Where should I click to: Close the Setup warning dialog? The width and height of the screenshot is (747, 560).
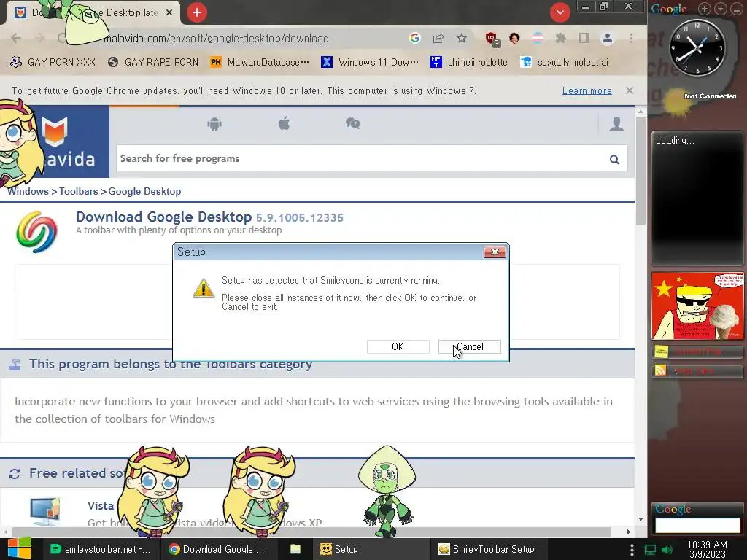495,252
